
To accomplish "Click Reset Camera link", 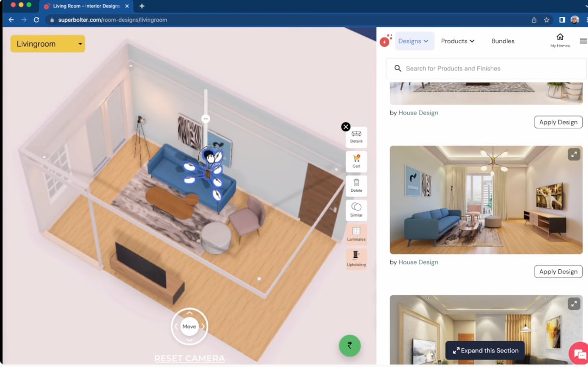I will (189, 358).
